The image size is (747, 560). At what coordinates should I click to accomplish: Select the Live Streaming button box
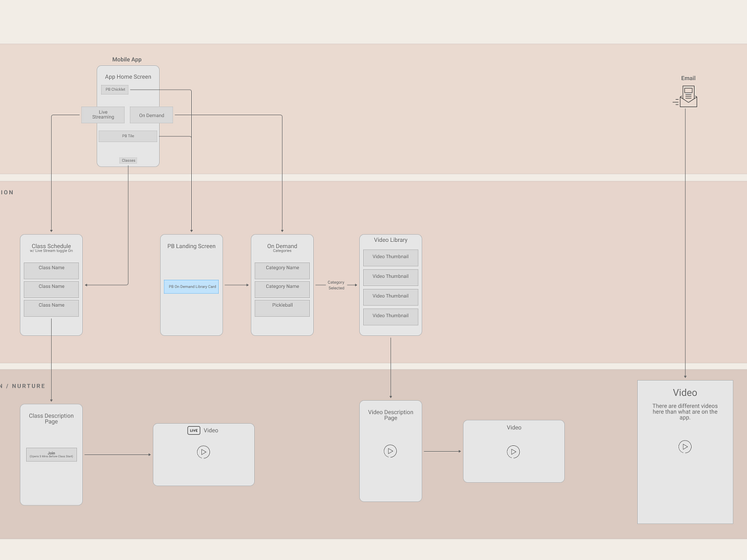[x=103, y=115]
